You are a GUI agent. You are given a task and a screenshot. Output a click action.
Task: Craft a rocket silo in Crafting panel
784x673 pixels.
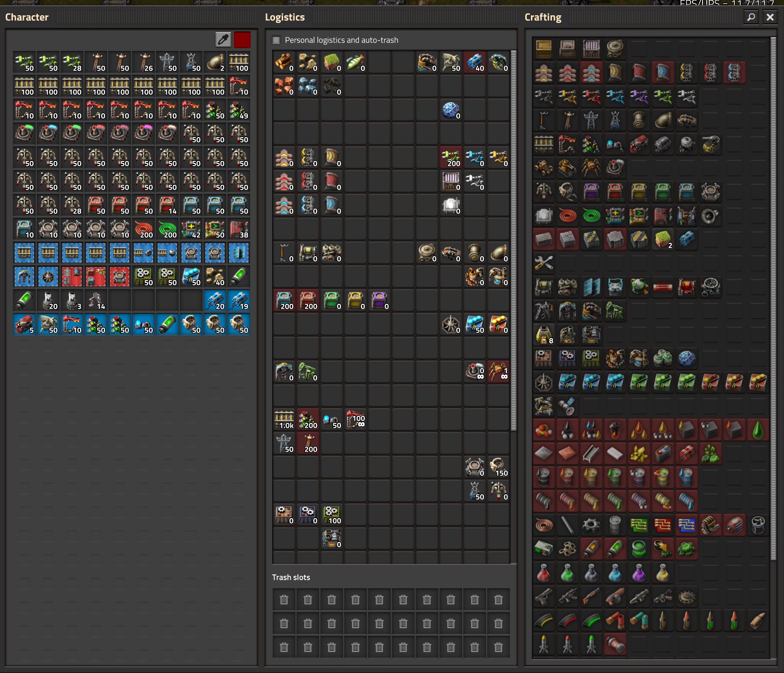pyautogui.click(x=544, y=406)
